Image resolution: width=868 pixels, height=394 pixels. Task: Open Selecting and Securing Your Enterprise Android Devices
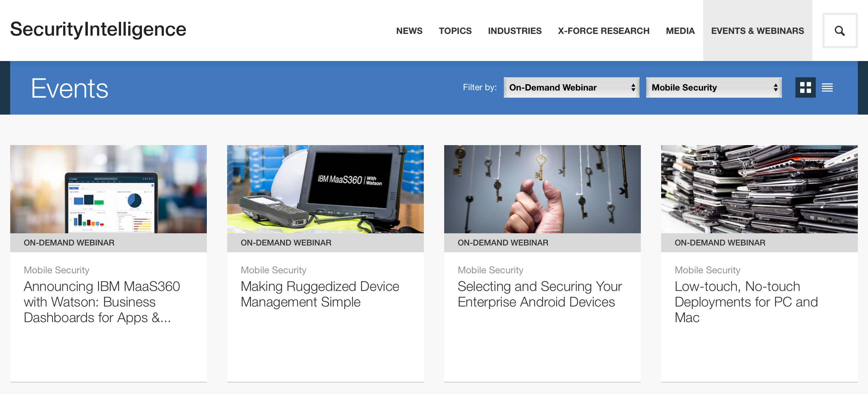tap(540, 294)
